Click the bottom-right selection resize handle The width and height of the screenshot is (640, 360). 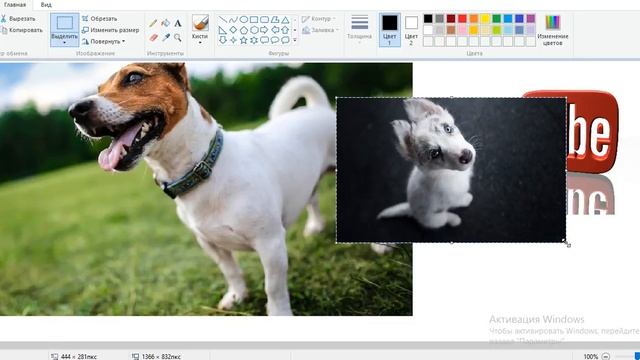(565, 242)
